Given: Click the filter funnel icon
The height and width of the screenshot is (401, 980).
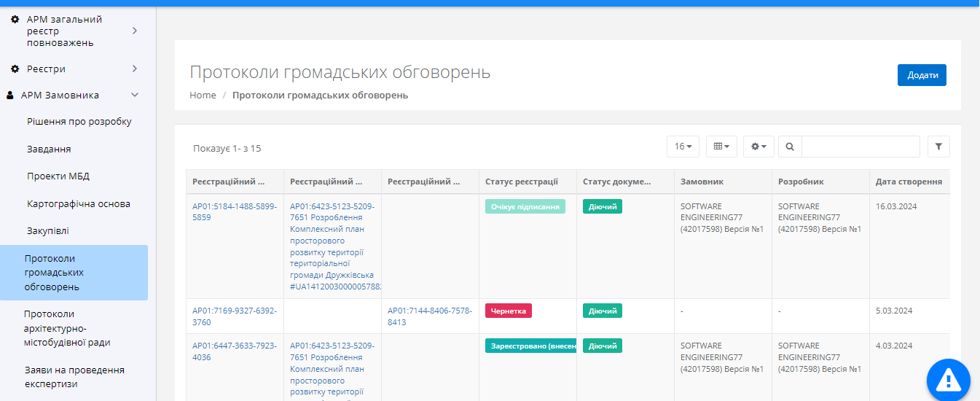Looking at the screenshot, I should (x=938, y=147).
